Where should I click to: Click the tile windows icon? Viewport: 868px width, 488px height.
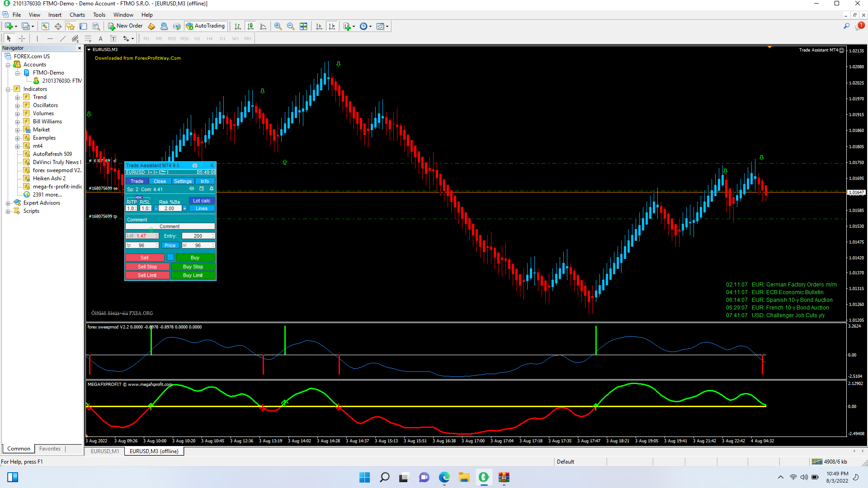(303, 26)
